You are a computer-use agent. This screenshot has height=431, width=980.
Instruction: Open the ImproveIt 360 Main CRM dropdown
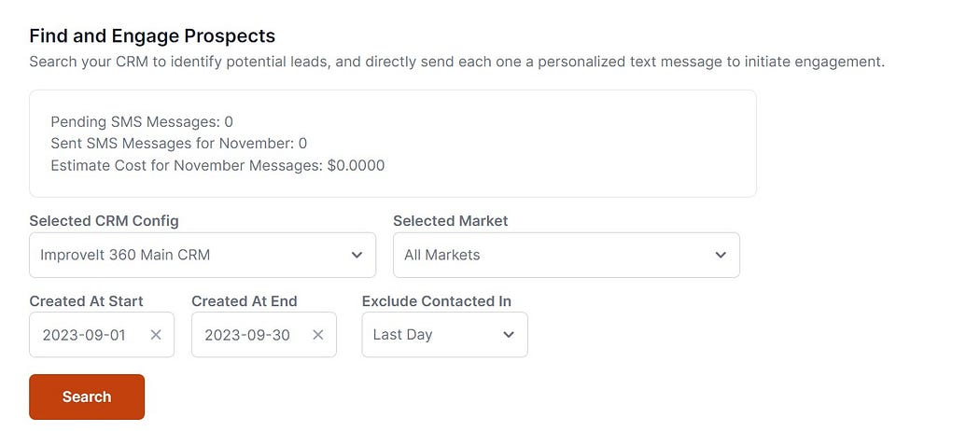(203, 255)
